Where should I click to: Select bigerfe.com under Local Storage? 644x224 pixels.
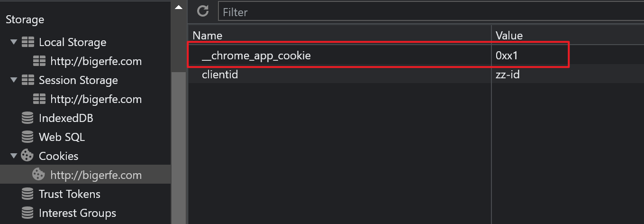pos(96,61)
